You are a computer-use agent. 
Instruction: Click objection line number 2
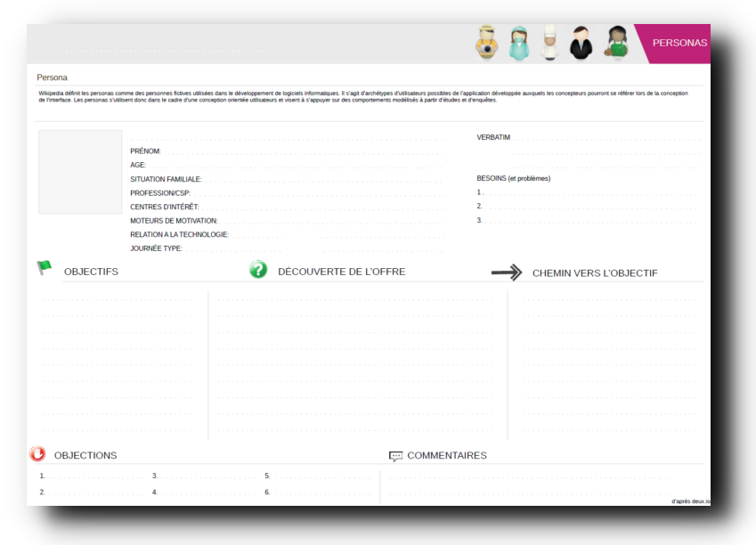[x=92, y=492]
